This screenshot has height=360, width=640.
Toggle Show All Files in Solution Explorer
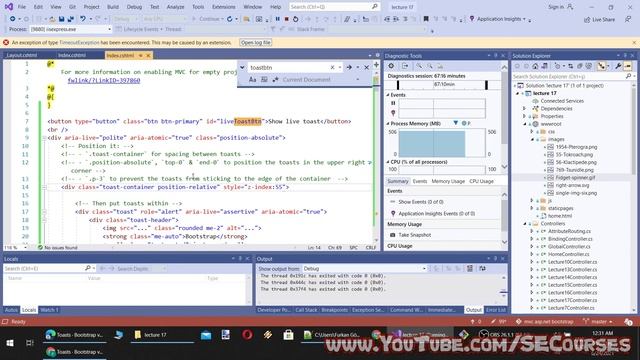[x=589, y=66]
